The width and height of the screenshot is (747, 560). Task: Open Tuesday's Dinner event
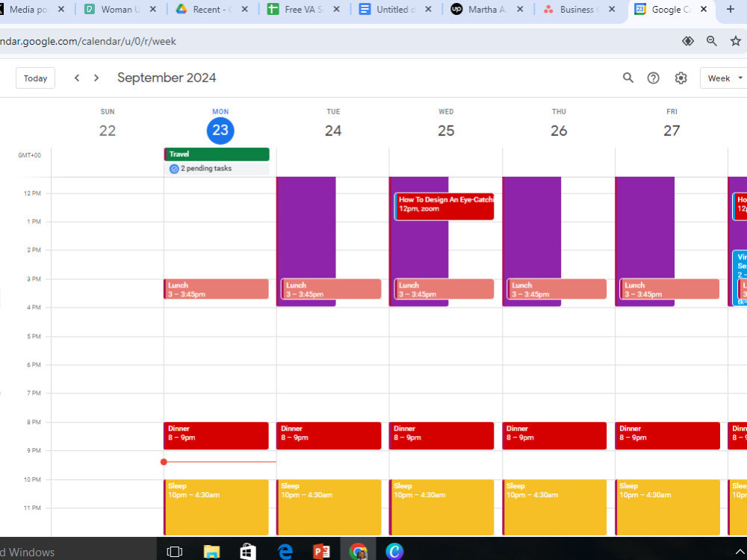pos(329,436)
